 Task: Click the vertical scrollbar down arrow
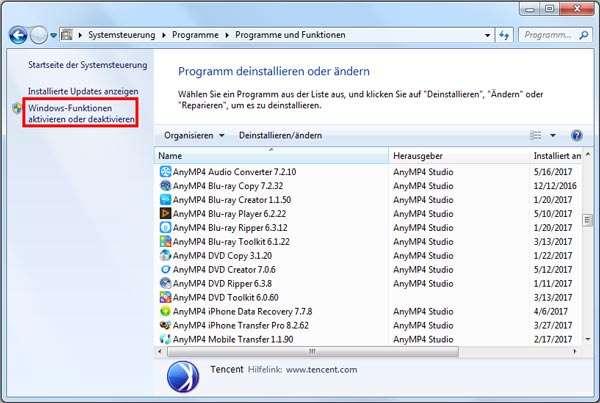pos(588,339)
